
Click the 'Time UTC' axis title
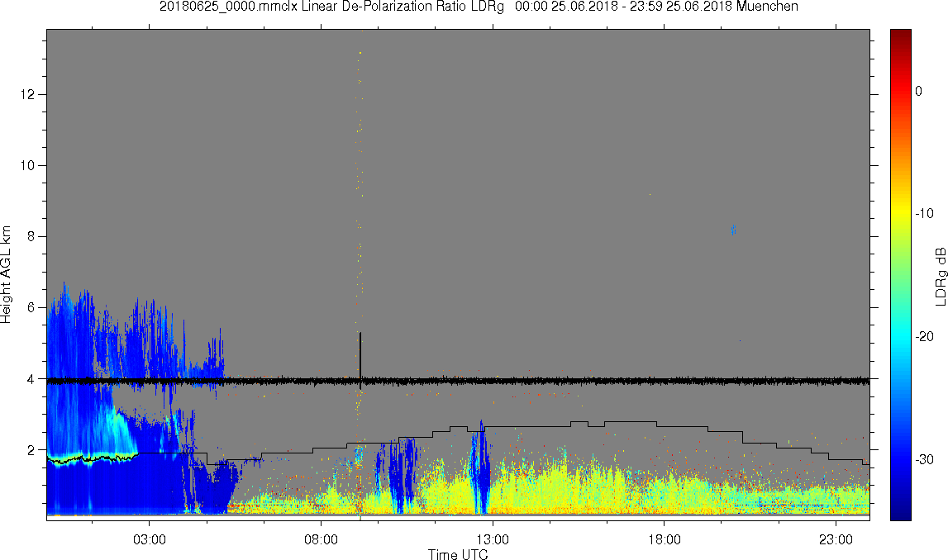pyautogui.click(x=458, y=554)
